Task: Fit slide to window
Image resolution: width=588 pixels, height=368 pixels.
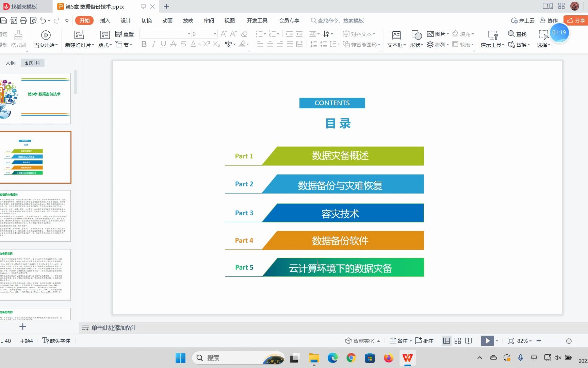Action: [x=510, y=341]
